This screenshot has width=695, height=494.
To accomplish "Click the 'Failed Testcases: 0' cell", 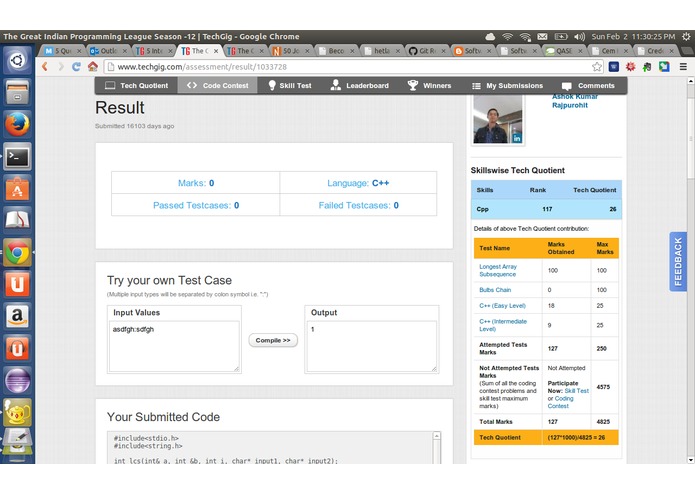I will click(x=358, y=205).
